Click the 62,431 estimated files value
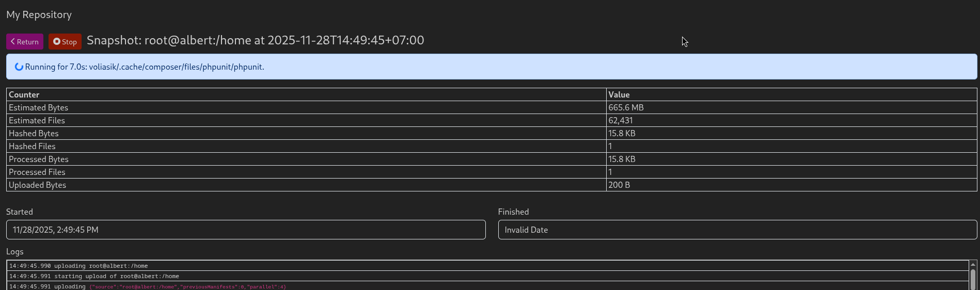 [620, 120]
